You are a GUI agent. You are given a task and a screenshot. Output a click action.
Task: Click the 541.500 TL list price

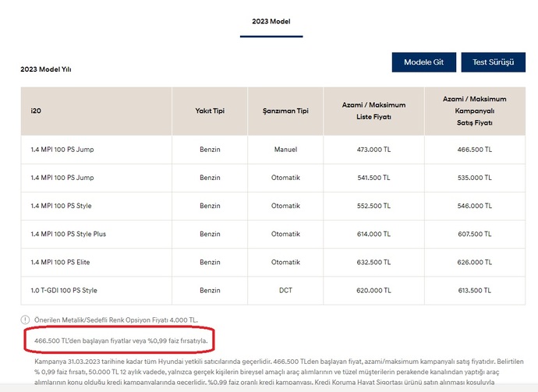(x=373, y=178)
